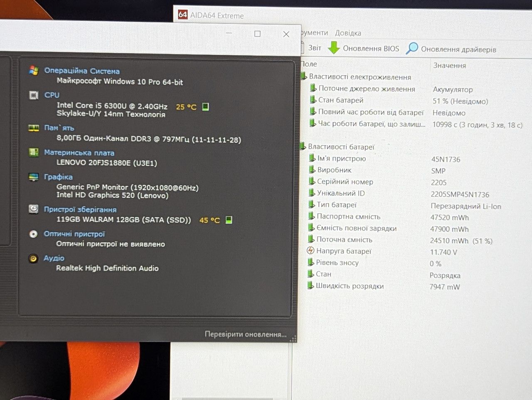Click the green SSD temperature indicator

[229, 220]
